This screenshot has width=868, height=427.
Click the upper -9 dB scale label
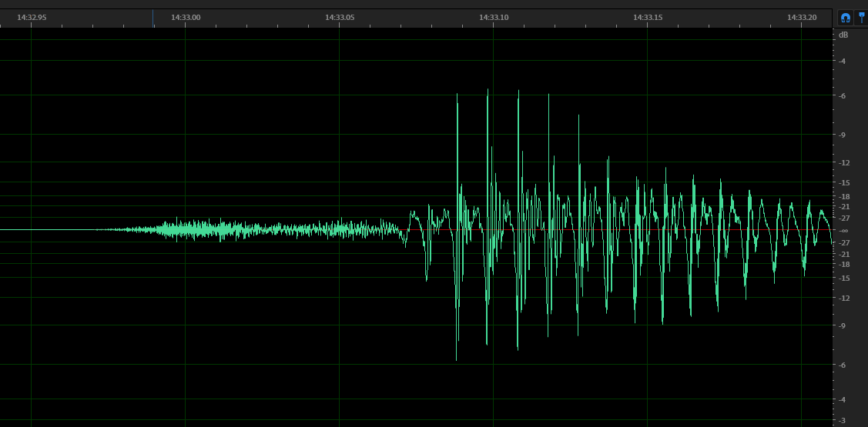pyautogui.click(x=843, y=135)
